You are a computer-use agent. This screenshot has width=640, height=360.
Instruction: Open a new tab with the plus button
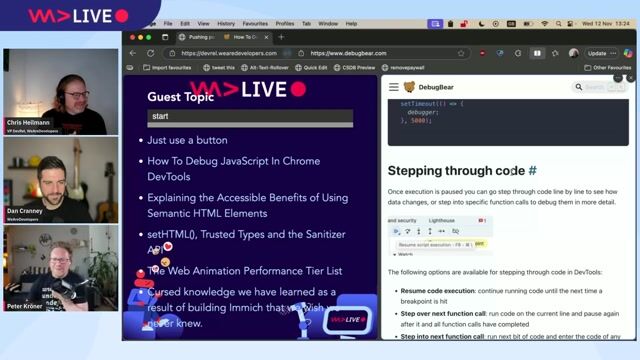click(281, 37)
